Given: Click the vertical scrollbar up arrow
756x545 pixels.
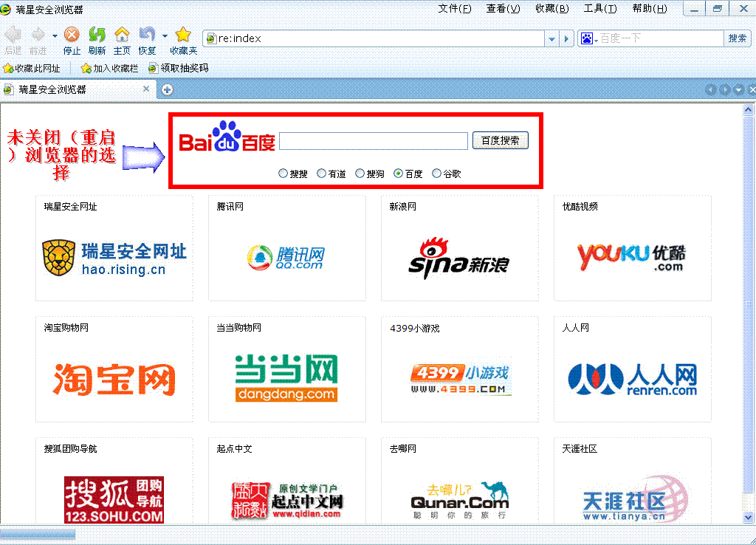Looking at the screenshot, I should pos(748,109).
